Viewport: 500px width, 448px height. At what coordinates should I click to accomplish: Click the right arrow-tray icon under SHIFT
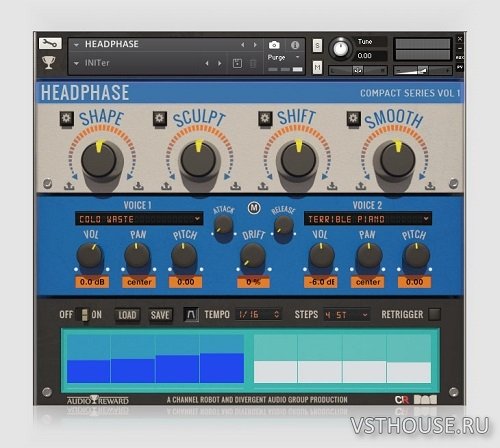(x=332, y=186)
